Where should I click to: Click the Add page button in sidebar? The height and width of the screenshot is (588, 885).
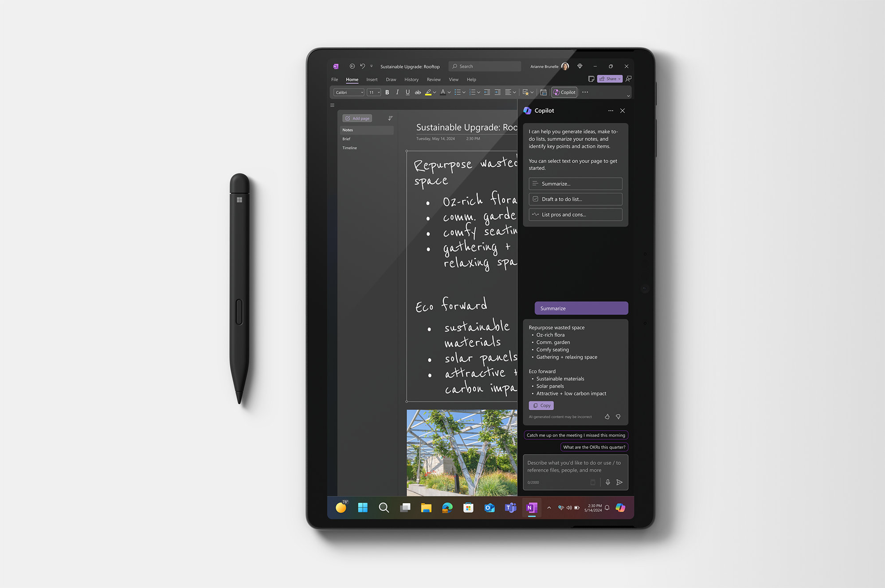[x=357, y=118]
